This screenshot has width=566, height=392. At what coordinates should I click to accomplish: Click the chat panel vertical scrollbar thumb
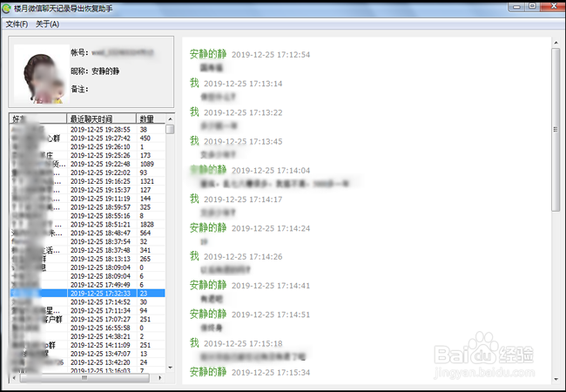(556, 130)
